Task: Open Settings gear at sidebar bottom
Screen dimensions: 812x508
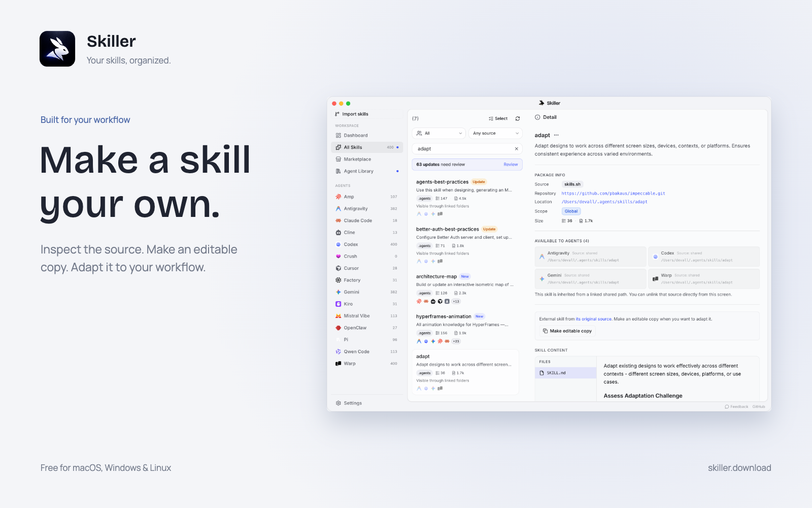Action: (x=339, y=403)
